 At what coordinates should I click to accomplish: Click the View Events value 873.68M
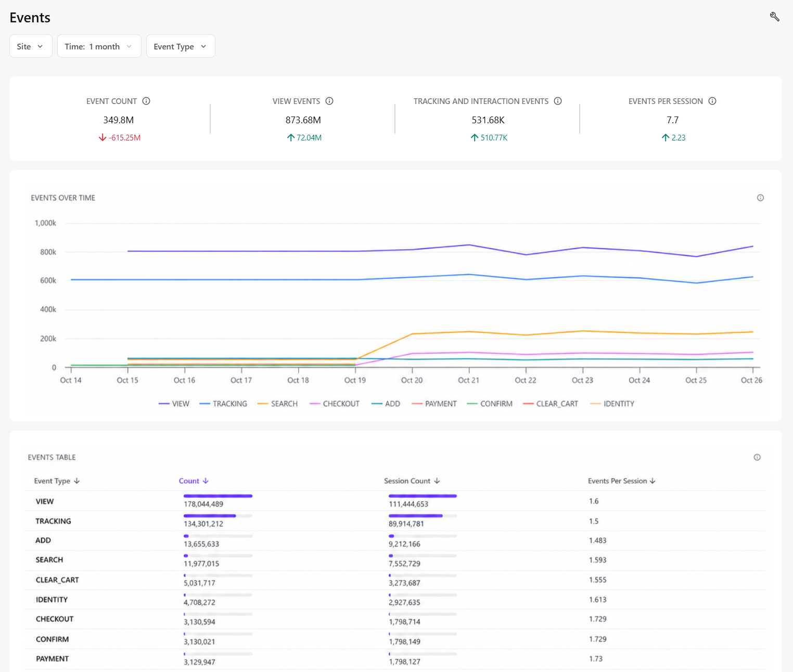pyautogui.click(x=303, y=120)
